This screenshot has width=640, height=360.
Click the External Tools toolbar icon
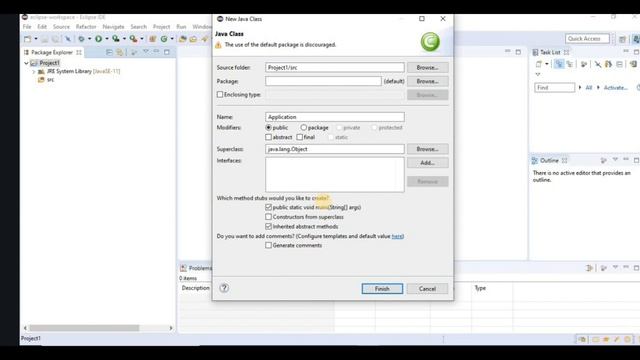pyautogui.click(x=133, y=39)
